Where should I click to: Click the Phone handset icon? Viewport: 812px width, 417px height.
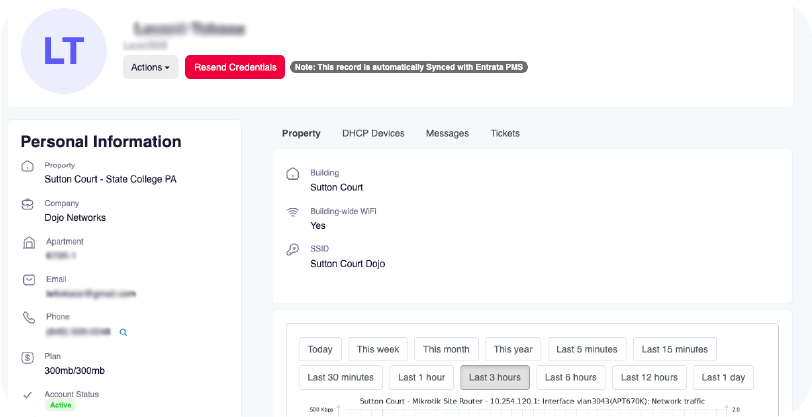[28, 318]
